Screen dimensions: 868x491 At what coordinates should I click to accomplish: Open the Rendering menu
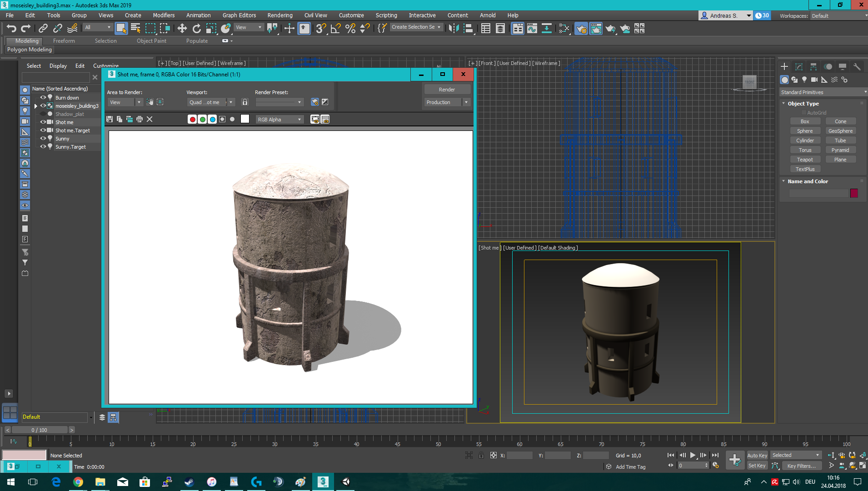coord(279,15)
